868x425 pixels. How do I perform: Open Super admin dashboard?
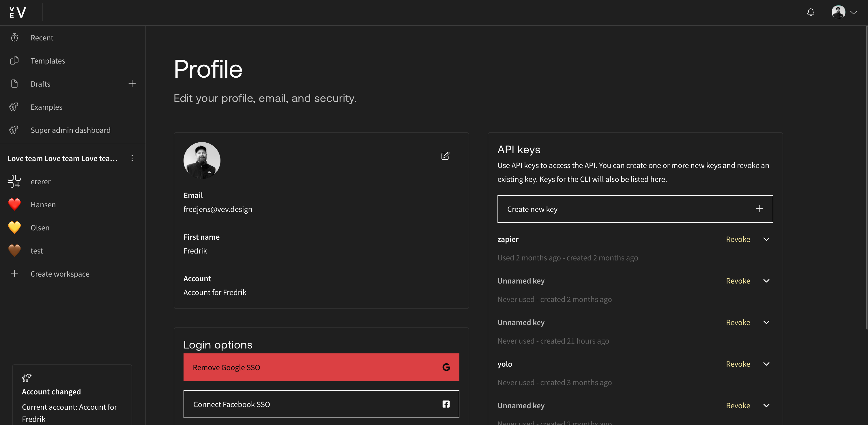pyautogui.click(x=70, y=130)
